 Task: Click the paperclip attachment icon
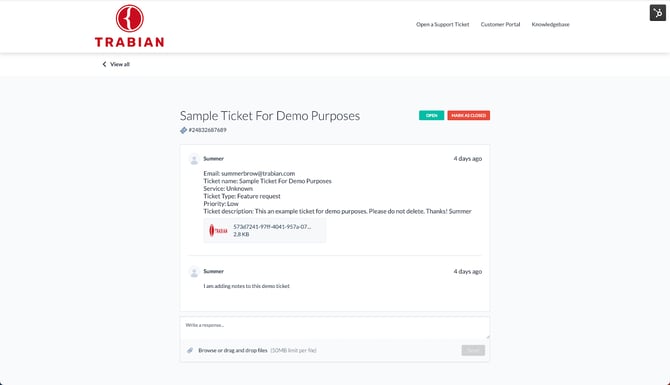pyautogui.click(x=190, y=350)
